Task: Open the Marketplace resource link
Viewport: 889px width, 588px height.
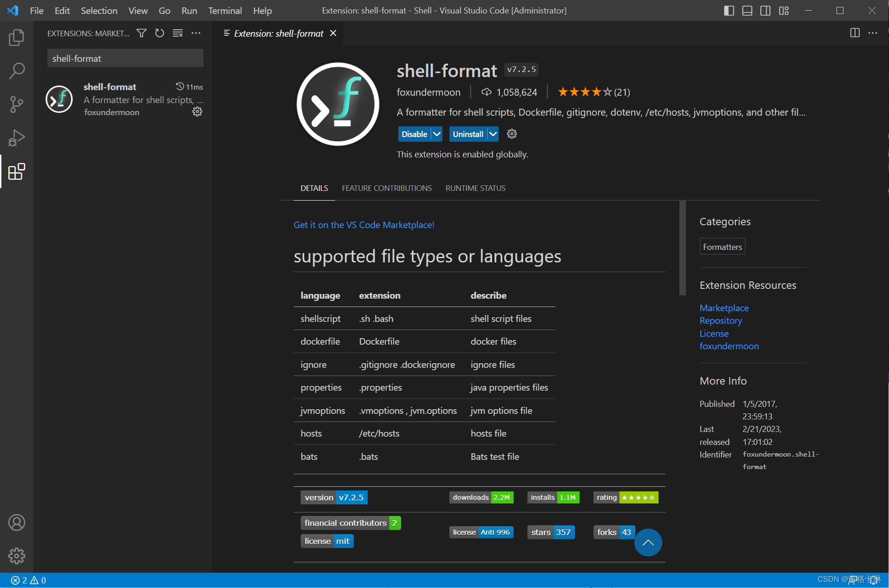Action: click(x=724, y=308)
